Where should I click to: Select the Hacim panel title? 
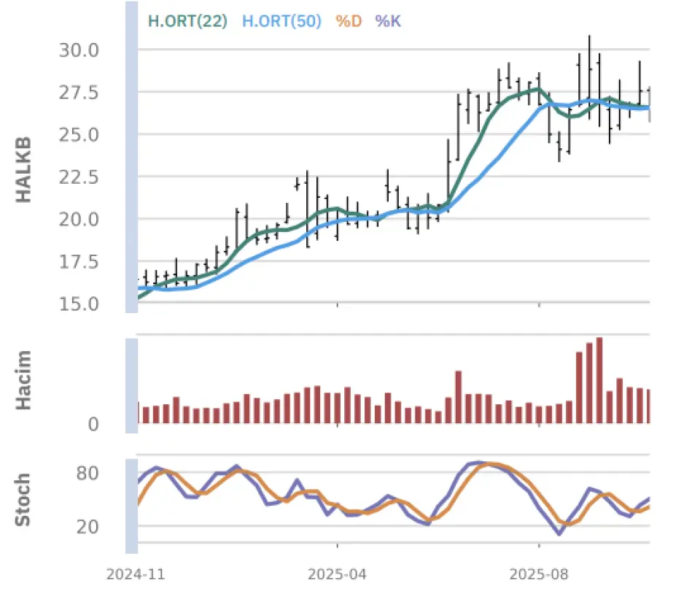[24, 379]
